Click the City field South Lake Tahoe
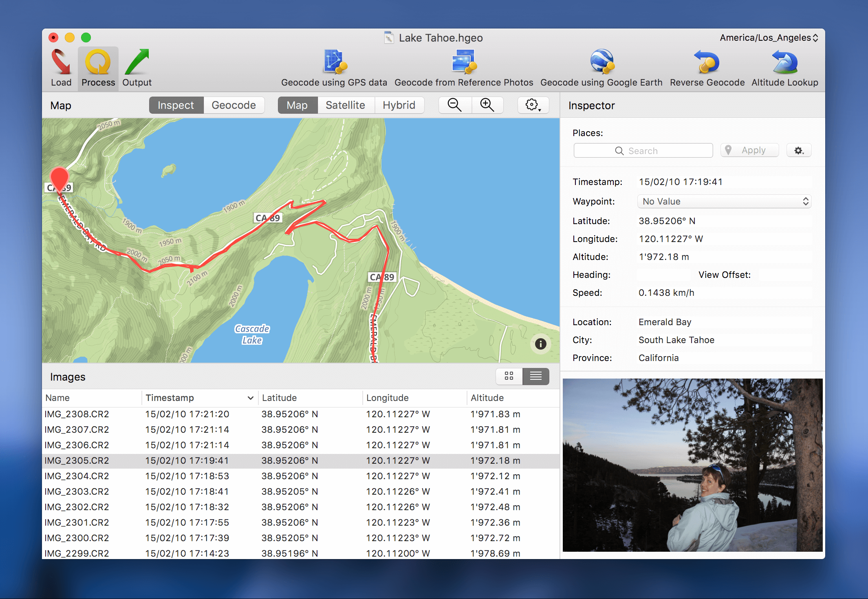Screen dimensions: 868x599 click(724, 340)
